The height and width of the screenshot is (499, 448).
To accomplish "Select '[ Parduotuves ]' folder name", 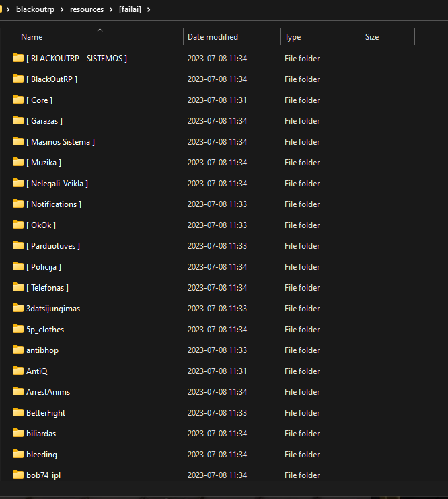I will [53, 246].
